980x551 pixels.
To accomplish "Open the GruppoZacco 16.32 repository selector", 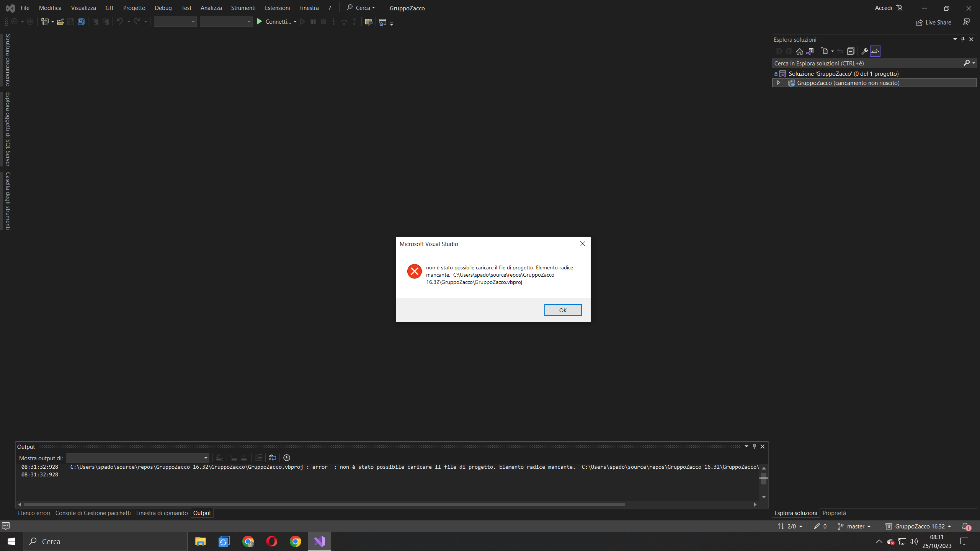I will coord(918,526).
